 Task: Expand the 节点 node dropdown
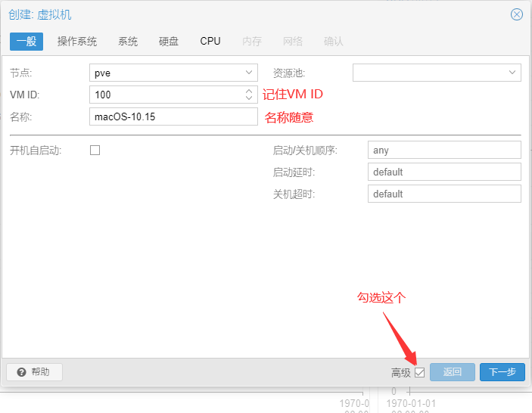point(250,73)
